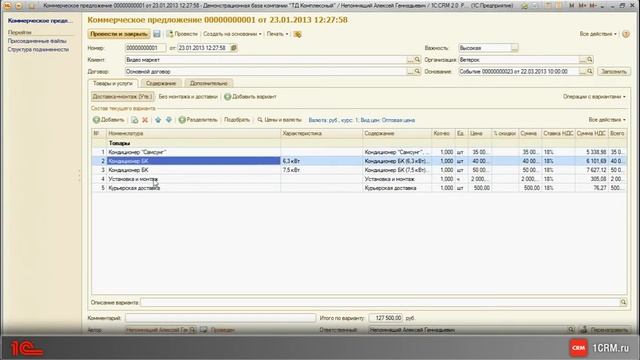Click the magnifier icon in Договор field
The width and height of the screenshot is (640, 360).
click(x=417, y=71)
